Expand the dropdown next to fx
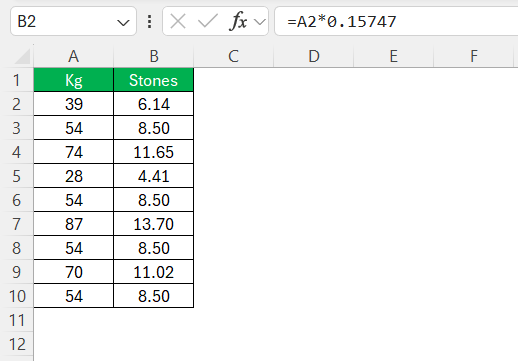 (260, 22)
